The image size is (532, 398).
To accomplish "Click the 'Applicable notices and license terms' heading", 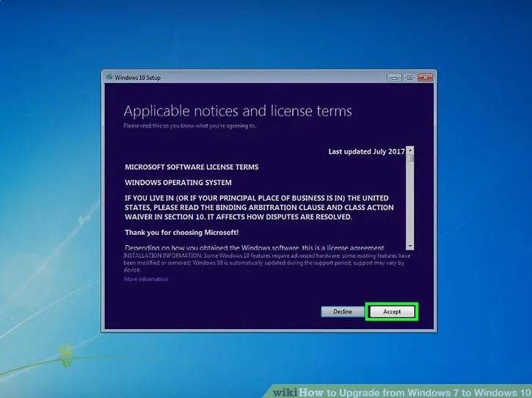I will pyautogui.click(x=237, y=111).
